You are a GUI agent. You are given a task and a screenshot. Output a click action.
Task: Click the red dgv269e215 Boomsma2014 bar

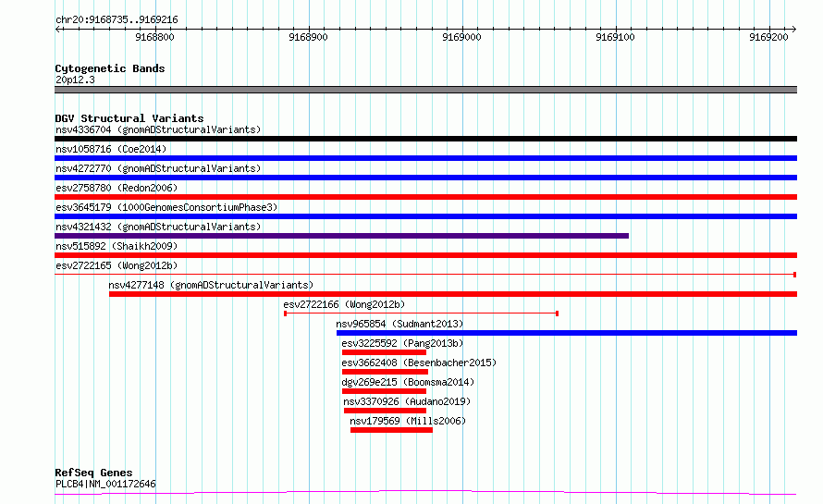pos(384,391)
